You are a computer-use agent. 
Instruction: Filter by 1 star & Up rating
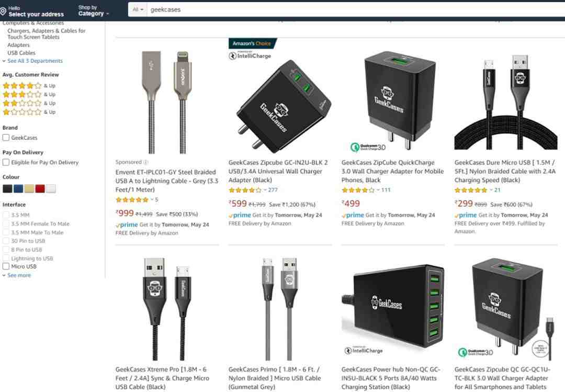(x=29, y=112)
